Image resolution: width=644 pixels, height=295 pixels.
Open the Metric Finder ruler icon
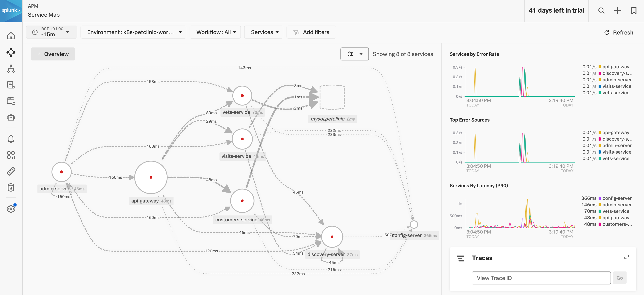coord(11,171)
